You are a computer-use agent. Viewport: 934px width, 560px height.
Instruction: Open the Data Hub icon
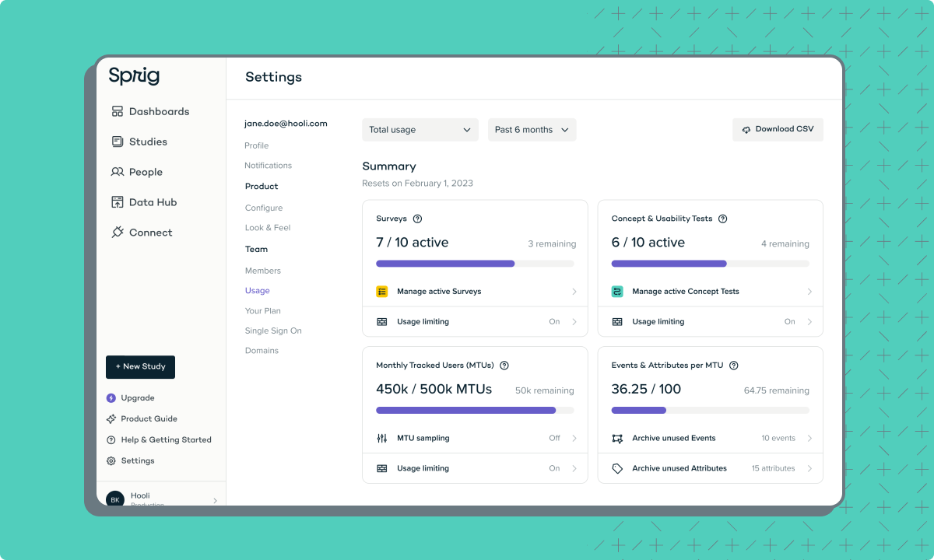click(118, 202)
